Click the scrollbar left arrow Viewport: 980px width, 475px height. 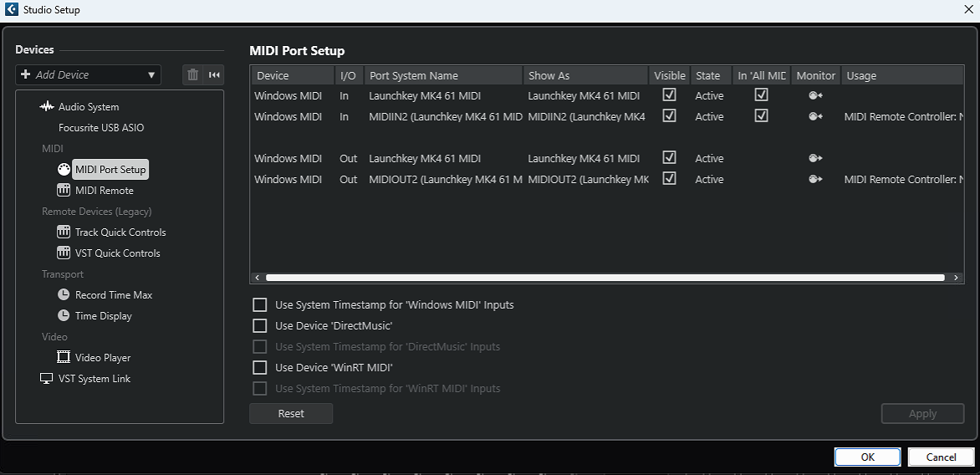pyautogui.click(x=257, y=278)
